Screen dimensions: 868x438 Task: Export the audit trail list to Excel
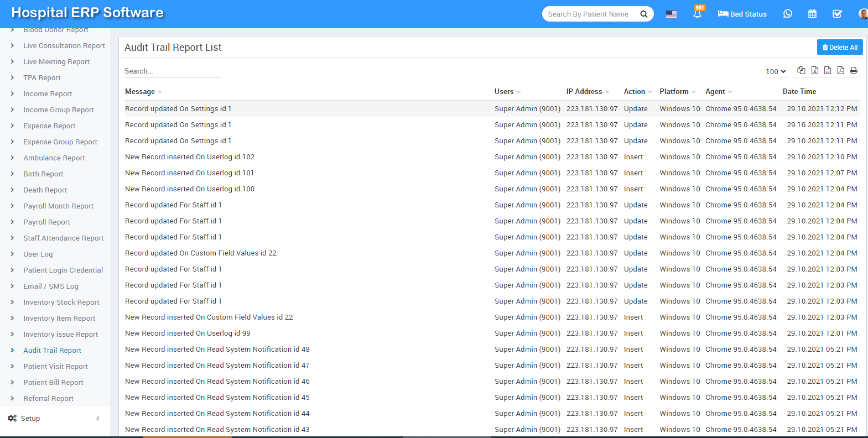click(814, 70)
